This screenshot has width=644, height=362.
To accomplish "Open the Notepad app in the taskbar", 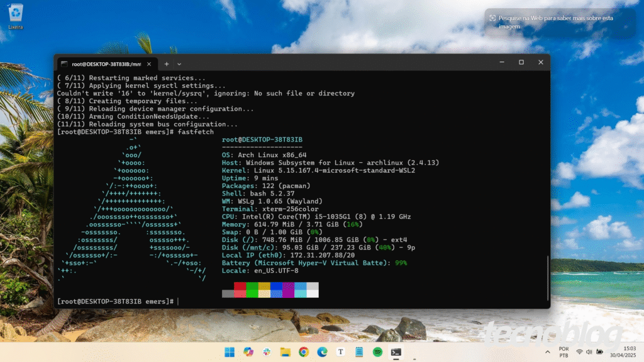I will [x=359, y=352].
